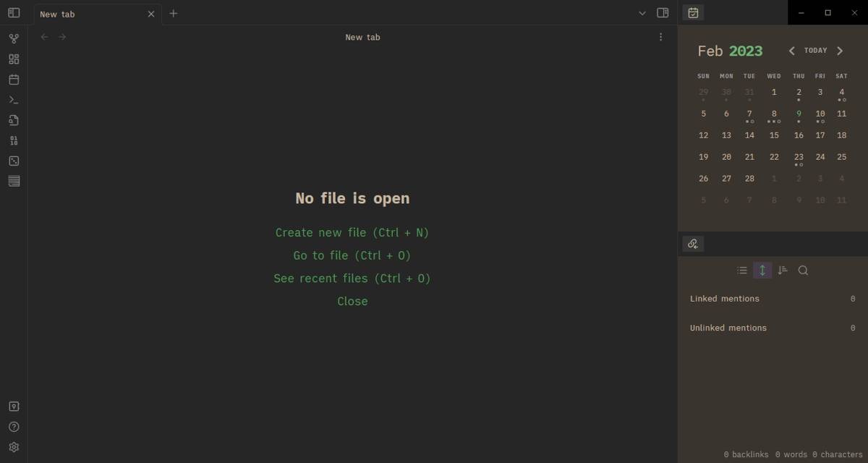Viewport: 868px width, 463px height.
Task: Change sort order of backlinks
Action: pos(783,270)
